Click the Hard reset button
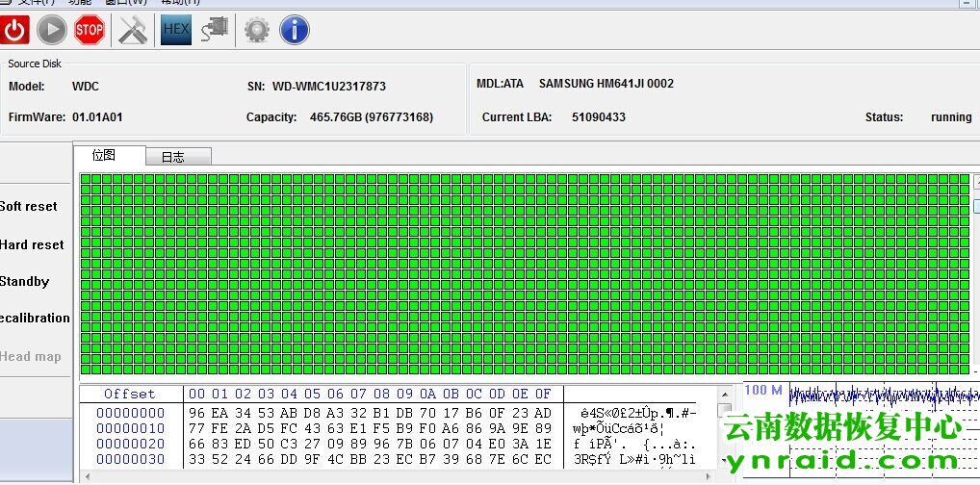The height and width of the screenshot is (485, 980). tap(32, 244)
